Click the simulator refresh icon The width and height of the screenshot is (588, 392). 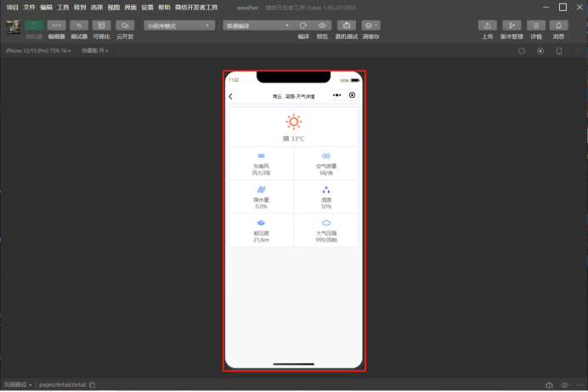522,51
